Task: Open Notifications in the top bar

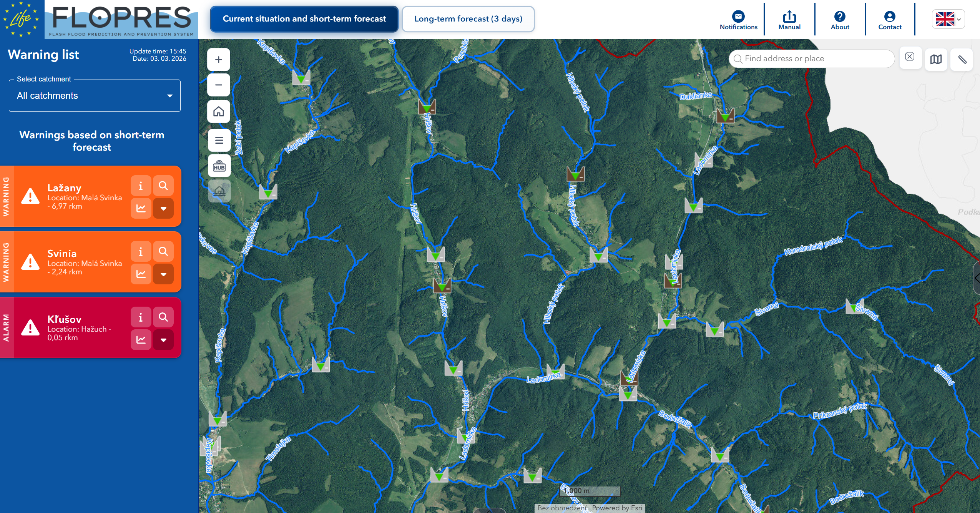Action: (x=738, y=20)
